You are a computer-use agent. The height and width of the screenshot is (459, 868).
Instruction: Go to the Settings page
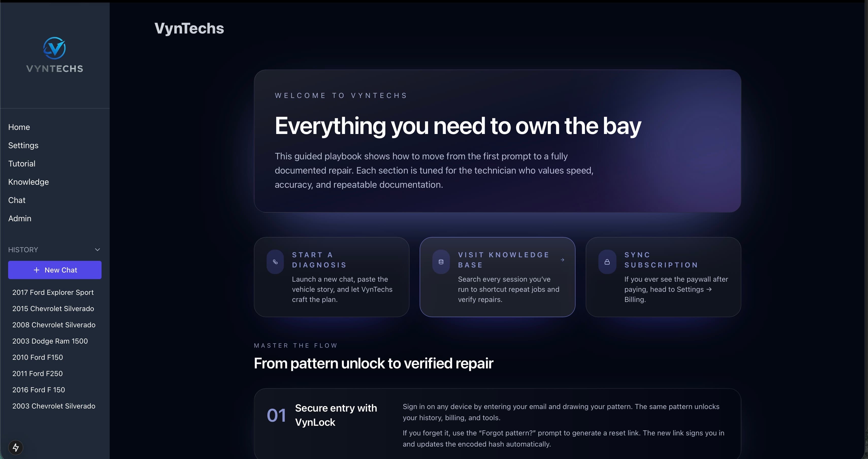coord(23,145)
